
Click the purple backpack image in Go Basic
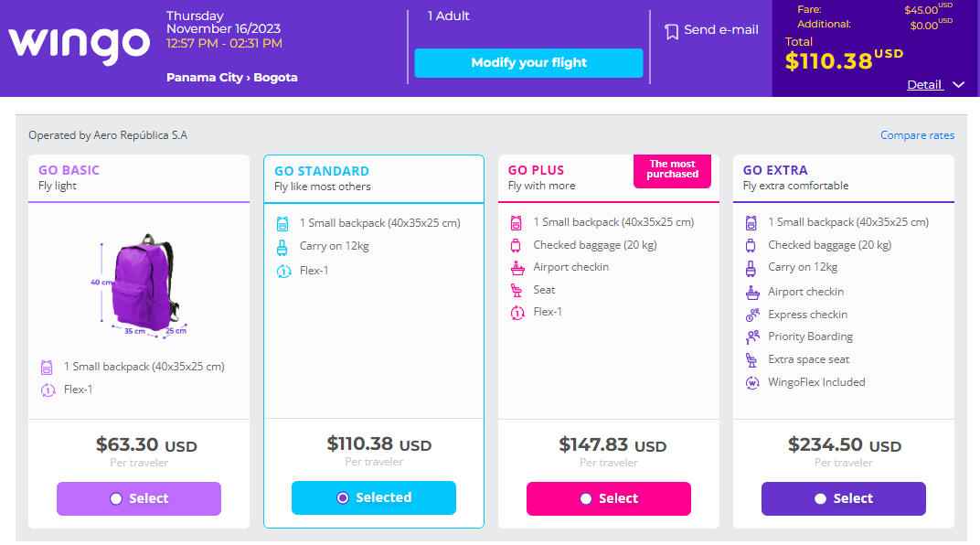coord(141,285)
